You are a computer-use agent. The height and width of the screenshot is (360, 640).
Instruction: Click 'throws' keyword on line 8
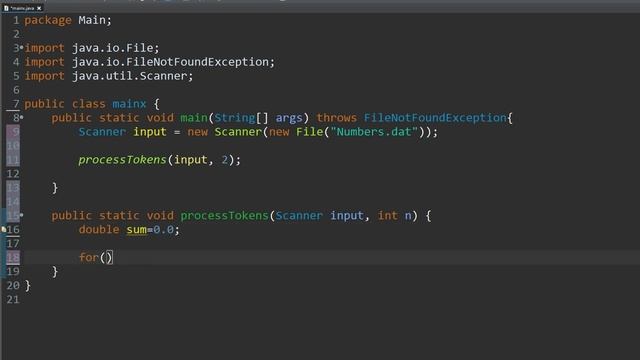[x=336, y=118]
